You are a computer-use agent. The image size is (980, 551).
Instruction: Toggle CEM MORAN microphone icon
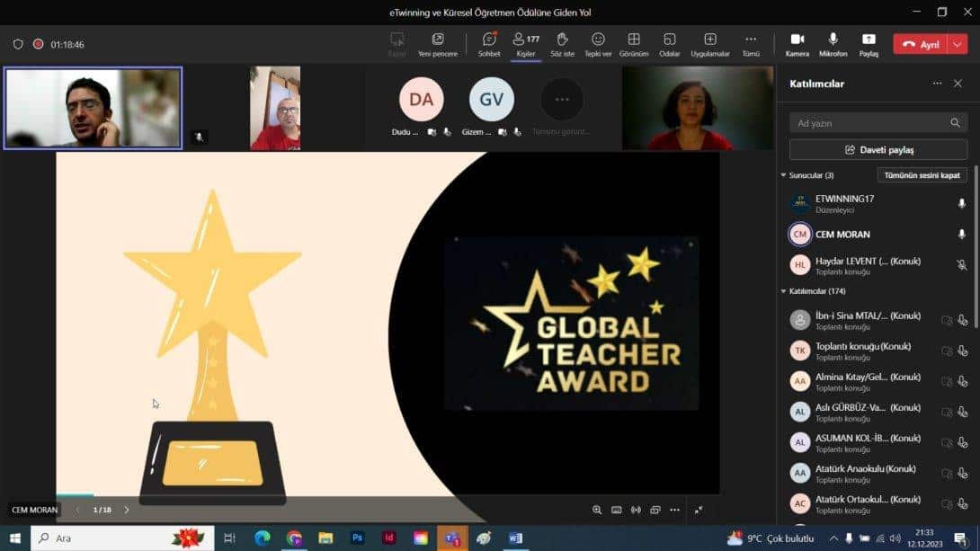[x=961, y=235]
